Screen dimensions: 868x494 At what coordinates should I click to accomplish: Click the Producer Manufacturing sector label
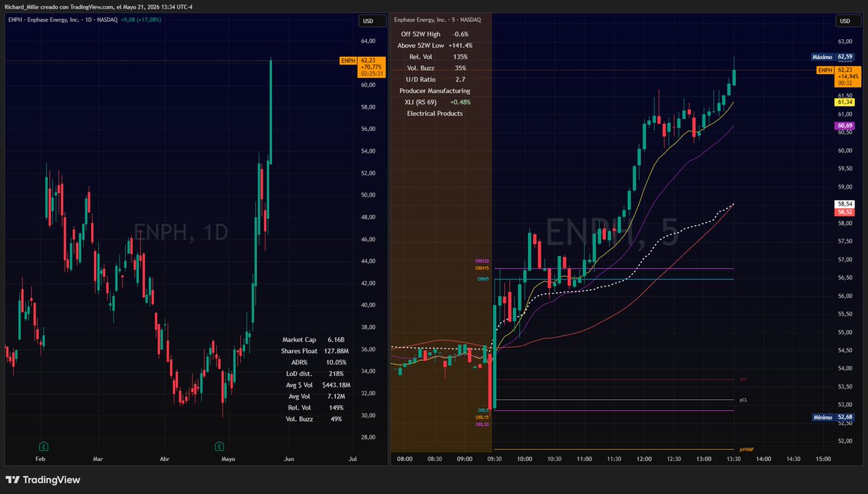pyautogui.click(x=435, y=90)
